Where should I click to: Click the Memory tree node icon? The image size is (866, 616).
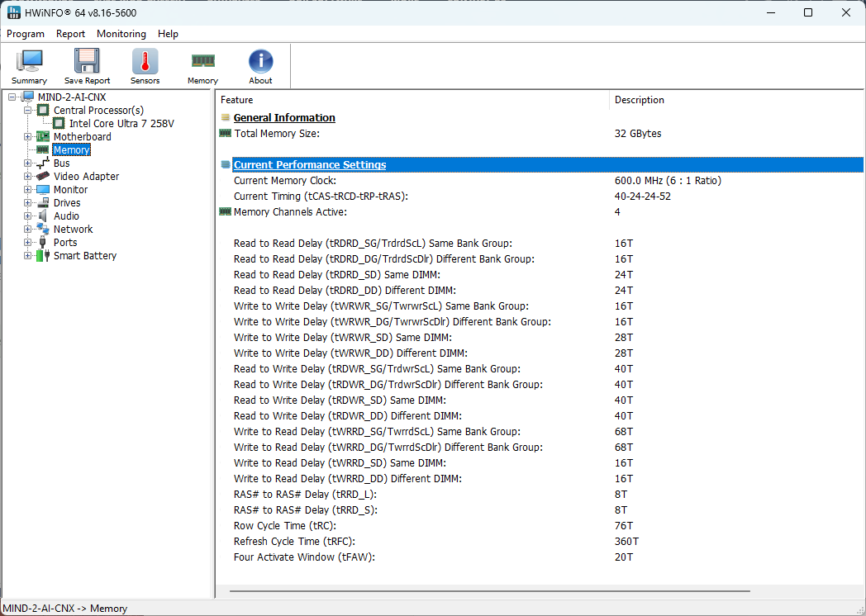coord(43,149)
